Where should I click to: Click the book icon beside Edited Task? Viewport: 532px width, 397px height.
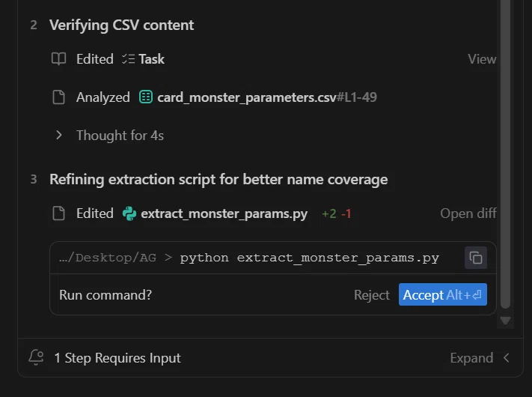click(58, 58)
